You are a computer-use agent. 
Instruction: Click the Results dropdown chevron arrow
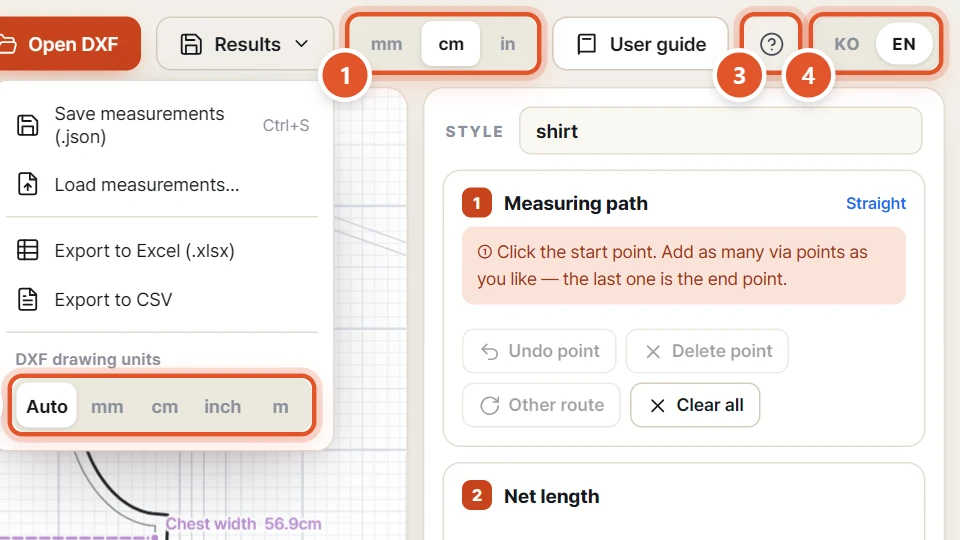(x=301, y=44)
